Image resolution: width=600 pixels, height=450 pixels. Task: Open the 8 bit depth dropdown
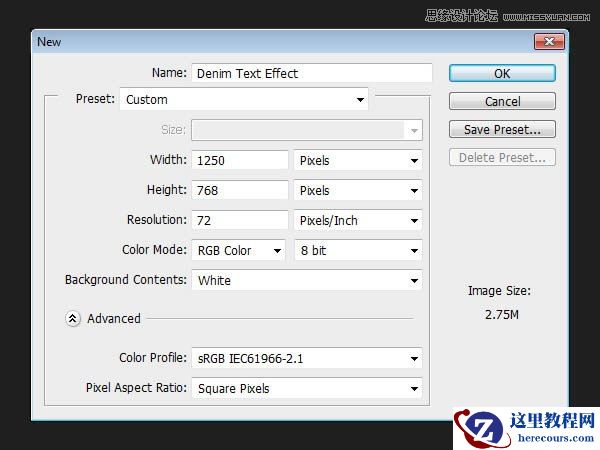click(358, 250)
